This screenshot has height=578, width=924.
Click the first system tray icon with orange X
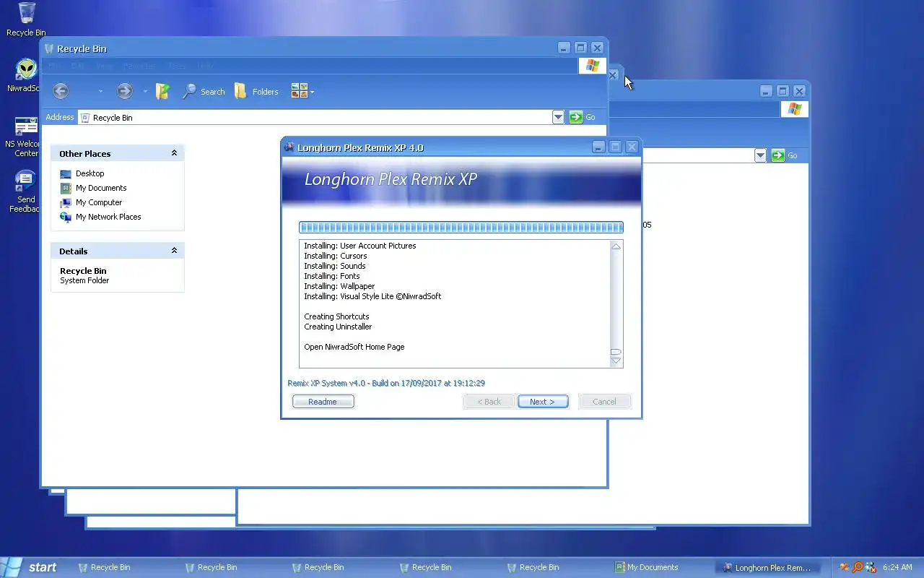click(843, 567)
